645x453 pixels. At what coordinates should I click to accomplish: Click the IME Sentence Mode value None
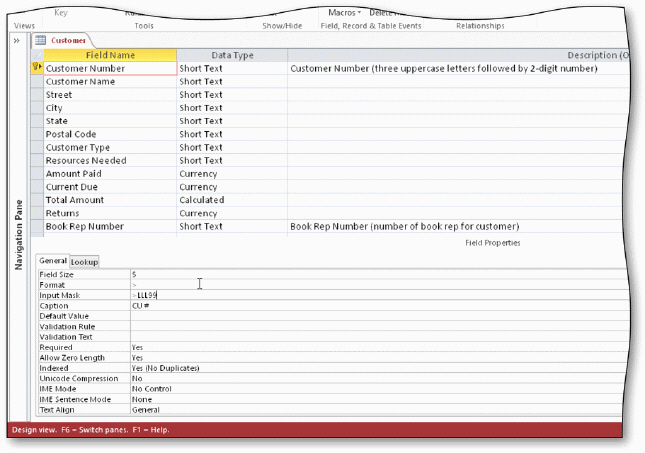point(142,399)
